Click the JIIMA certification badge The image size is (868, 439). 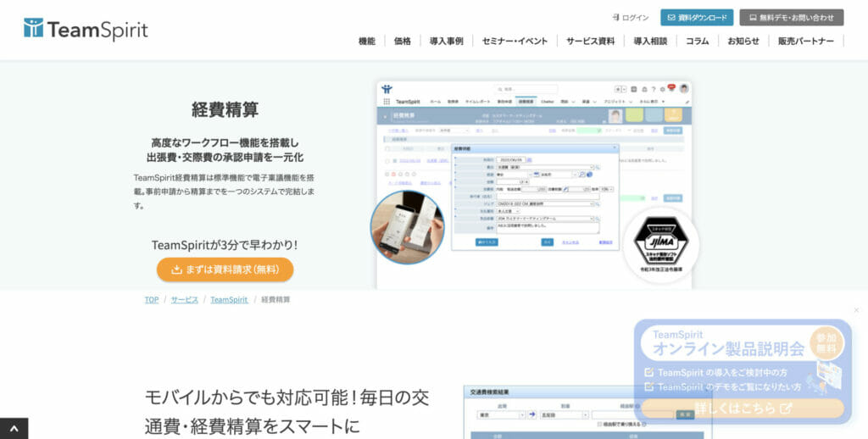[x=661, y=243]
